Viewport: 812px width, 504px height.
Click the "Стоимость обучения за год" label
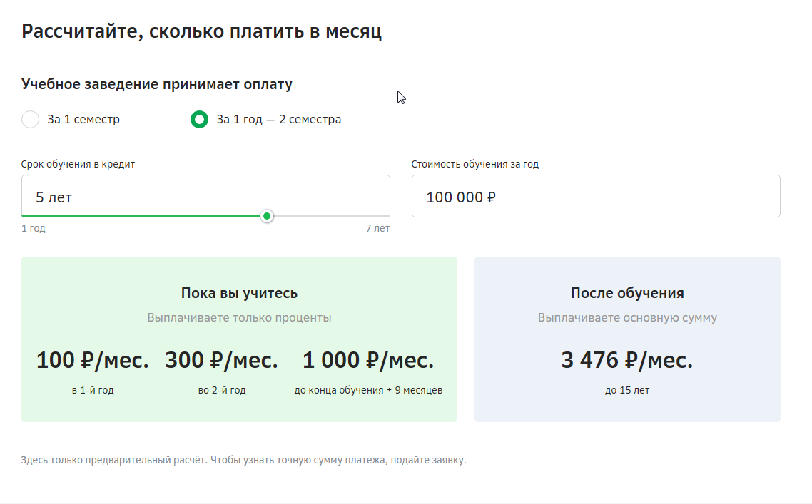click(474, 163)
